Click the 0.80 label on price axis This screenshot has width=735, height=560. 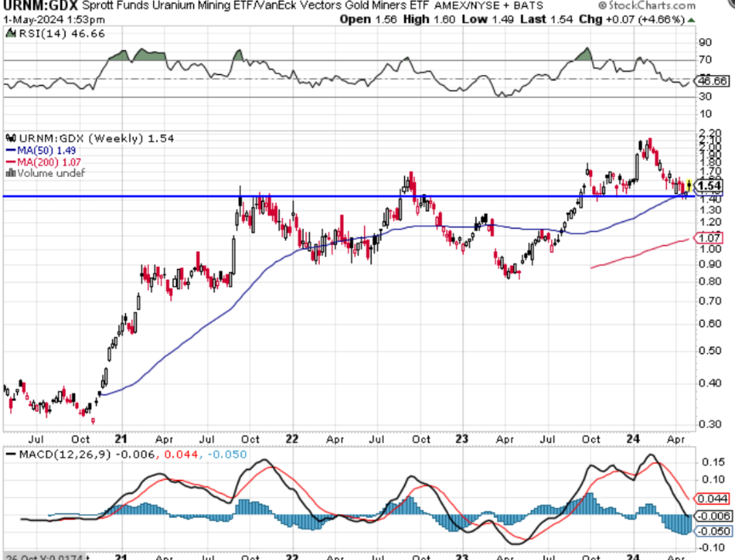710,282
